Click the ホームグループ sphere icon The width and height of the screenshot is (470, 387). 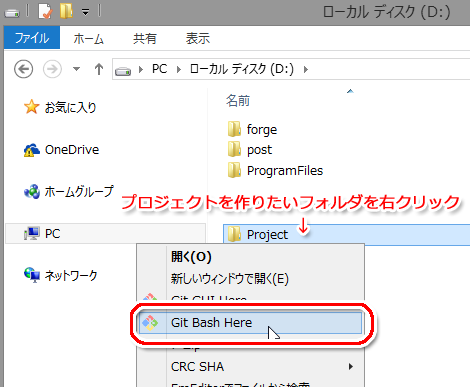[x=32, y=192]
